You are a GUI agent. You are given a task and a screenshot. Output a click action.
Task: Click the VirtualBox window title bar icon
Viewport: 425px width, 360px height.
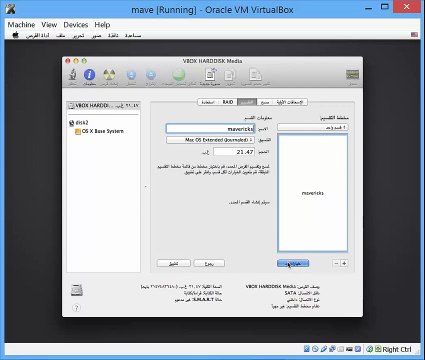tap(10, 9)
